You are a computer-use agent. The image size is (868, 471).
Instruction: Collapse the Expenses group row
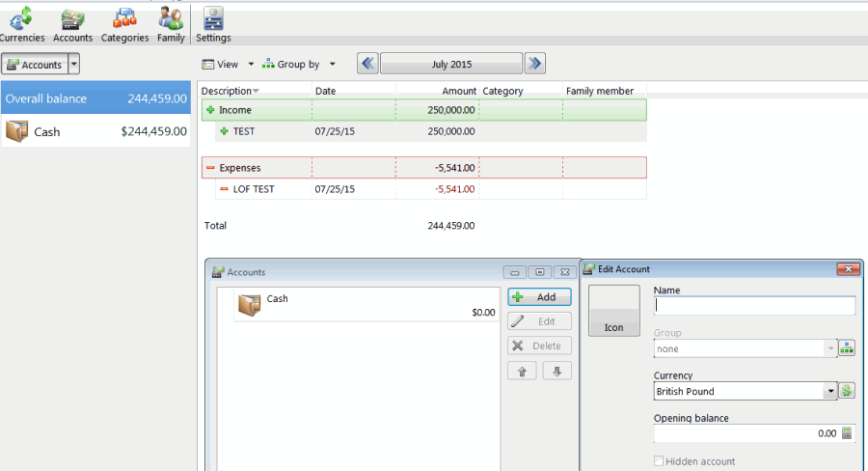point(424,167)
